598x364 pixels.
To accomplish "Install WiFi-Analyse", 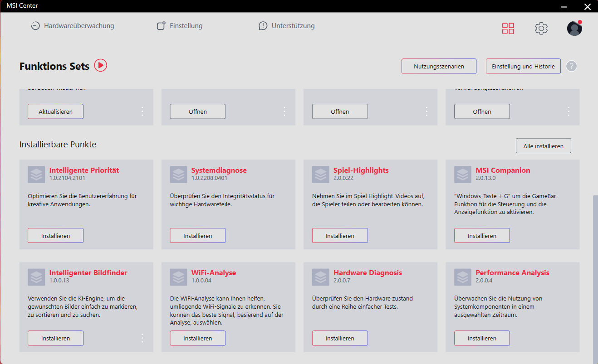I will coord(197,338).
